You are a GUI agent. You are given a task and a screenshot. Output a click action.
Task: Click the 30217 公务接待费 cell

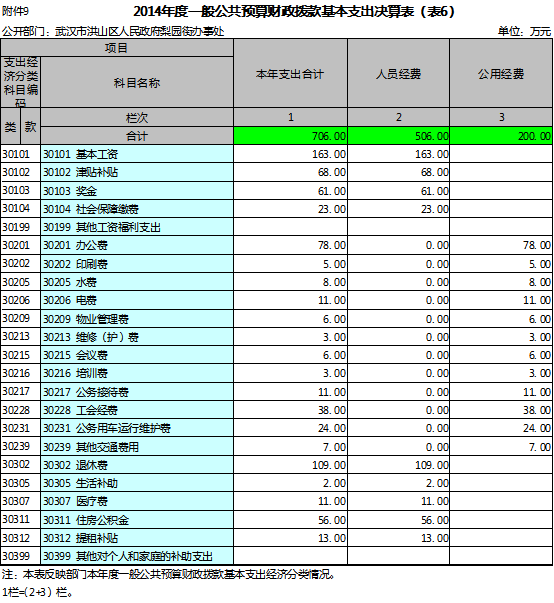[x=137, y=392]
